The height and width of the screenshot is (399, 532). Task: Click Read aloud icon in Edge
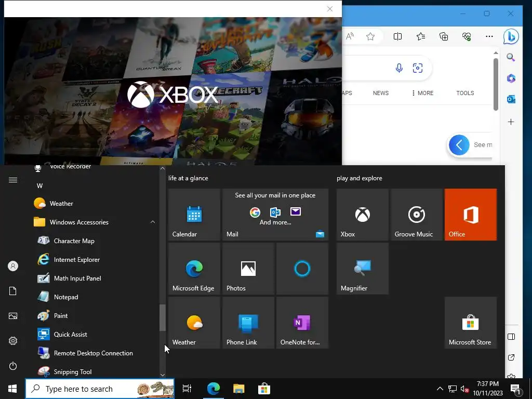[x=350, y=36]
